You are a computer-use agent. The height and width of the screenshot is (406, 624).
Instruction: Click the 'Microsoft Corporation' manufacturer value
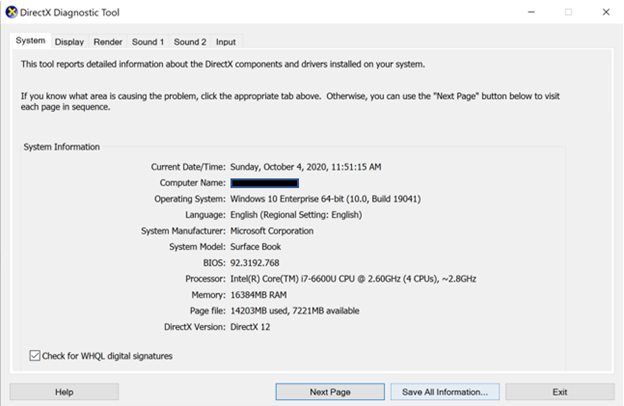pyautogui.click(x=272, y=231)
